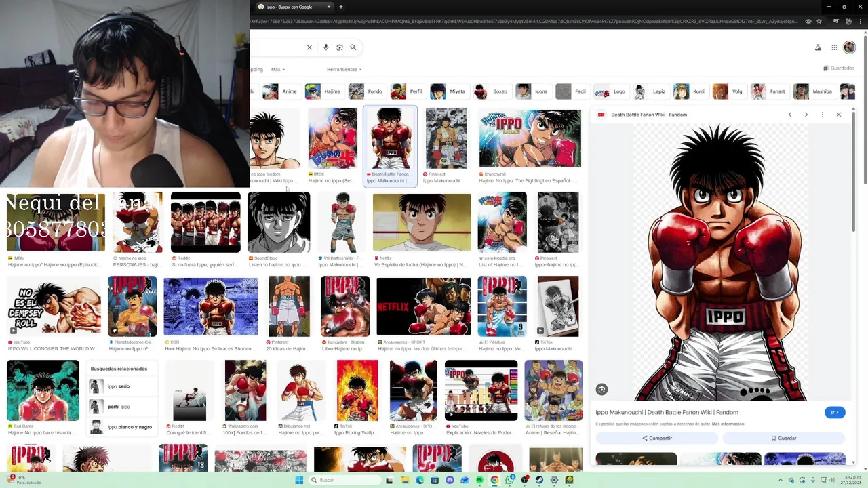
Task: Open File Explorer from the taskbar
Action: pyautogui.click(x=405, y=480)
